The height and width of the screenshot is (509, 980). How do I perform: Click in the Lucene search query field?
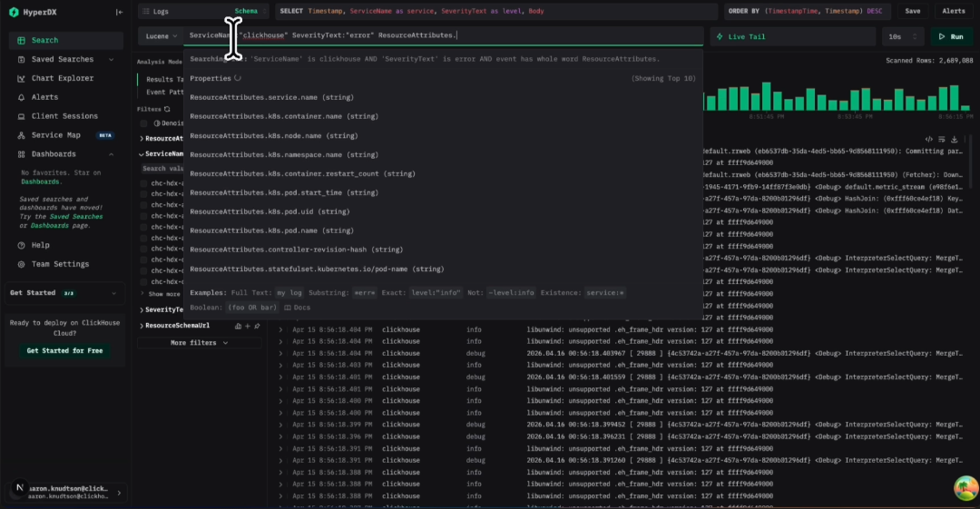(x=443, y=35)
